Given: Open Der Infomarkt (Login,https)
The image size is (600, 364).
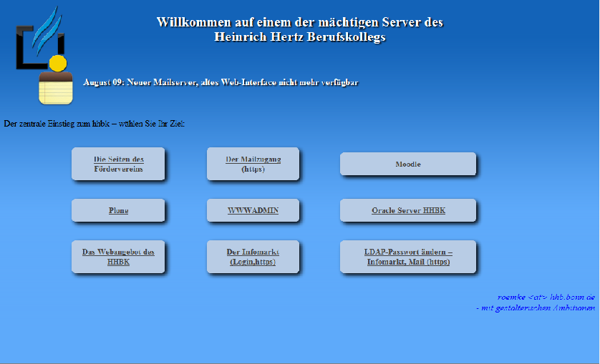Looking at the screenshot, I should click(253, 257).
